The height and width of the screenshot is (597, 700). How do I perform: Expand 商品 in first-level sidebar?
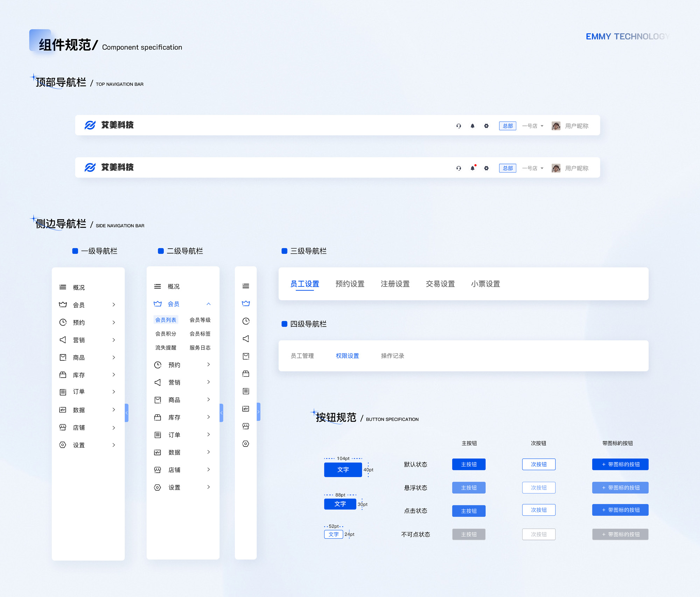tap(114, 357)
